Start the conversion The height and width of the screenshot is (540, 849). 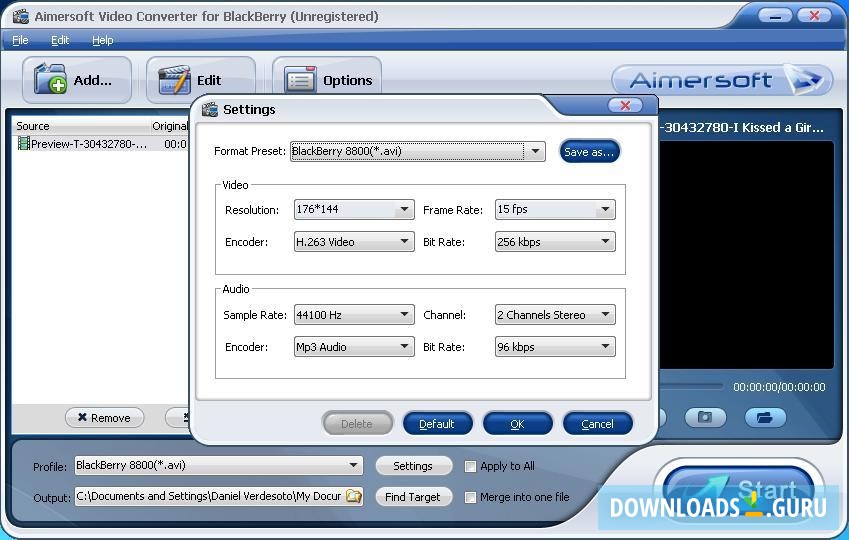[x=739, y=490]
